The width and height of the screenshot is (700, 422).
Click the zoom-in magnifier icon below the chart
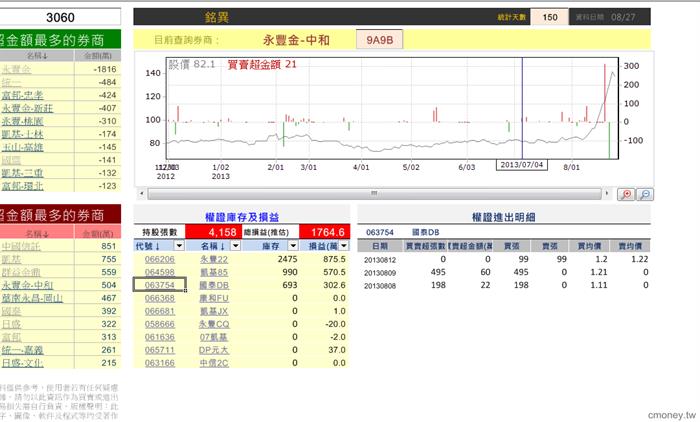pos(626,194)
